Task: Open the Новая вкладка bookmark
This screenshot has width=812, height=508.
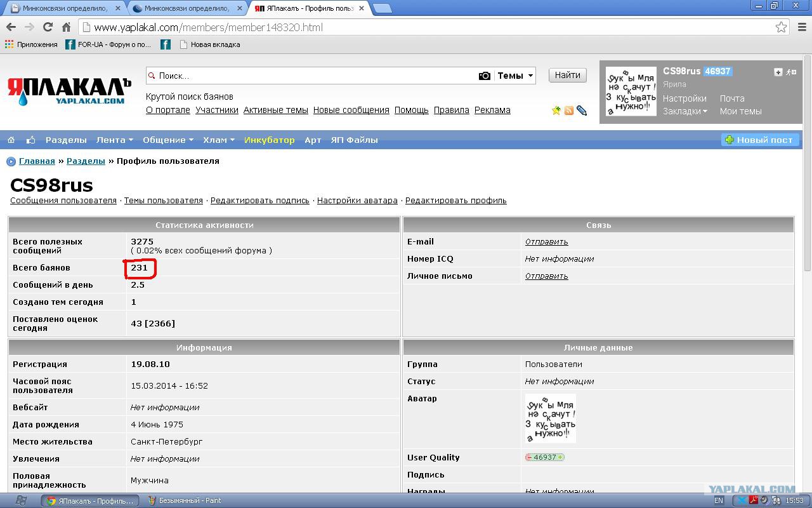Action: pyautogui.click(x=209, y=44)
